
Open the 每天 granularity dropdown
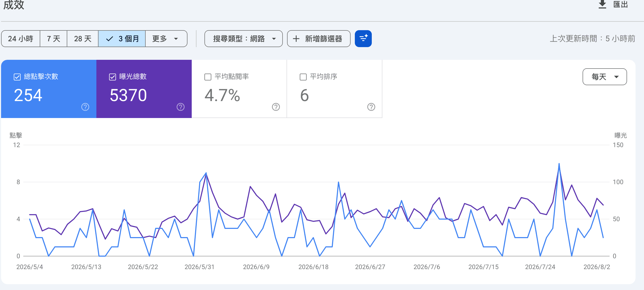click(605, 77)
